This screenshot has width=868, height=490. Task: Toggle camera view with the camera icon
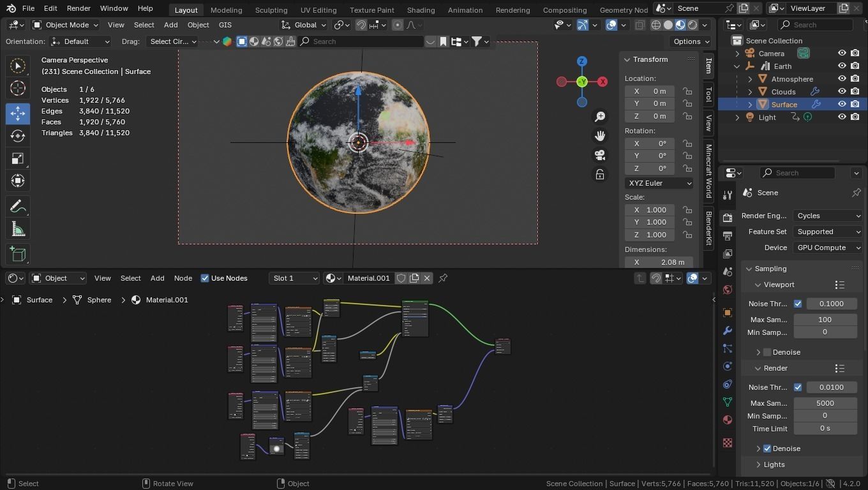coord(600,155)
